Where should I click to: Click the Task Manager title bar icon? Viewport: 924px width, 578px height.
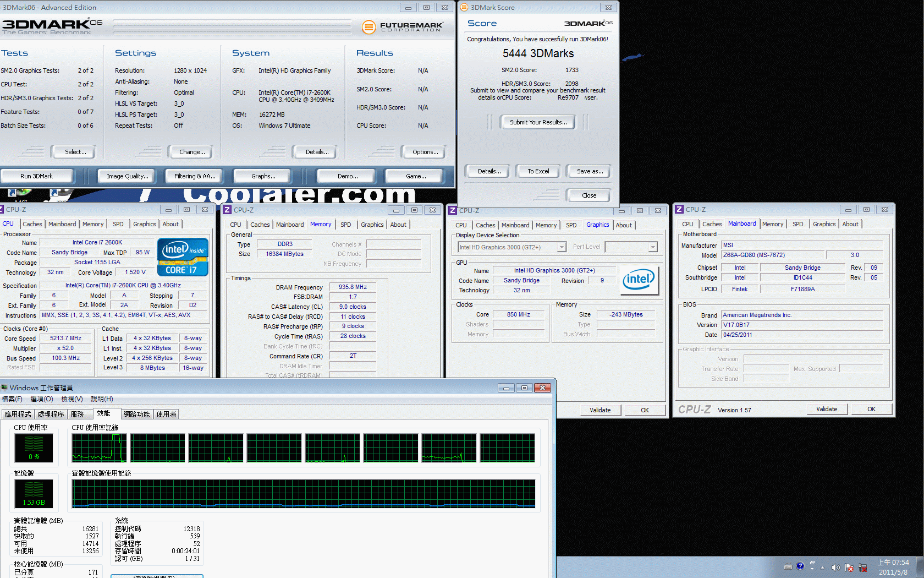pos(4,388)
